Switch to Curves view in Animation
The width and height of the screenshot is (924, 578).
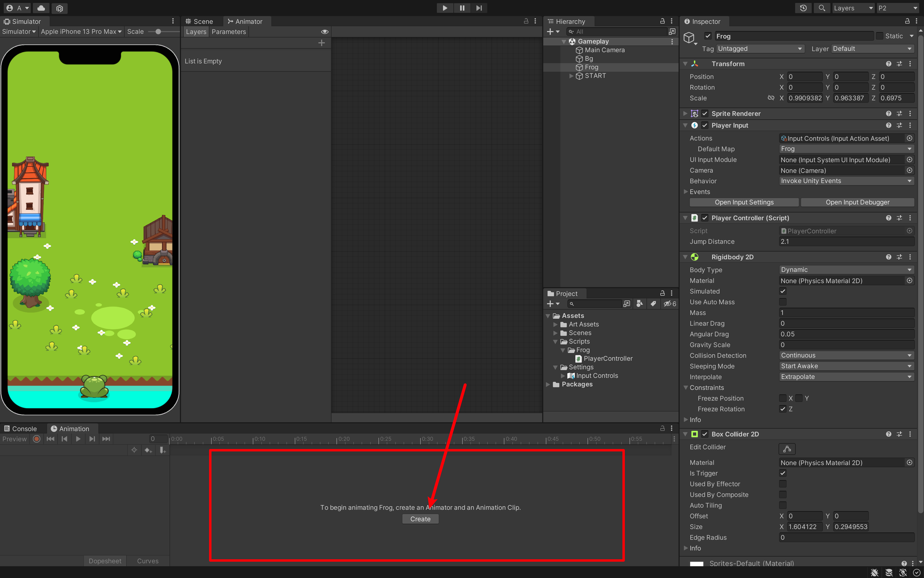148,561
